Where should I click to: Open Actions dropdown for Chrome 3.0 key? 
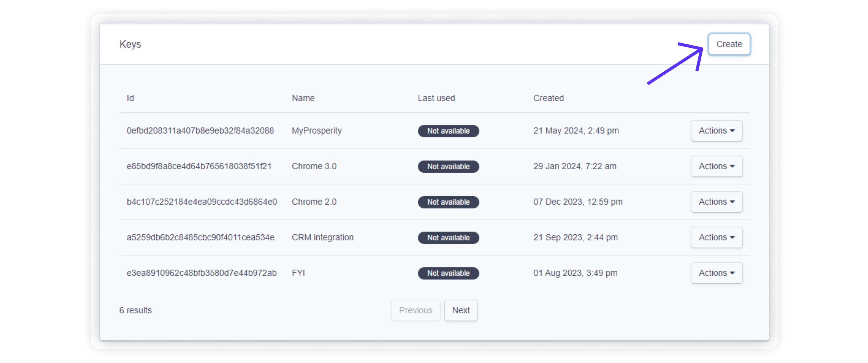click(x=716, y=166)
